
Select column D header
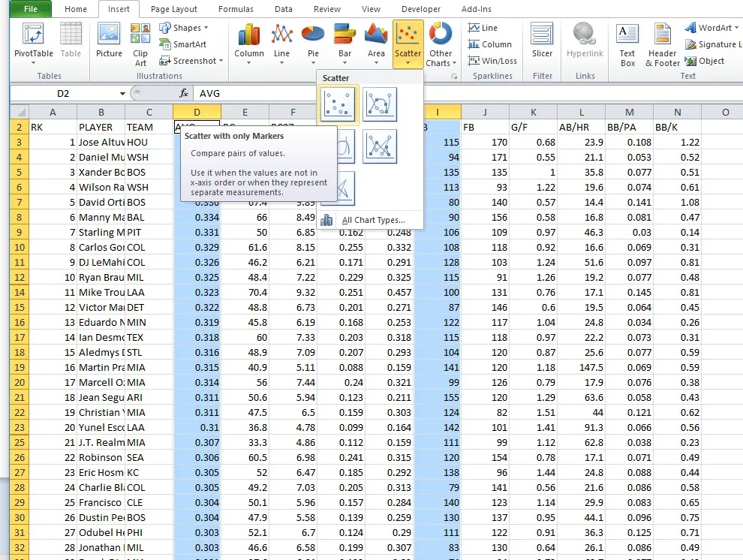coord(197,112)
